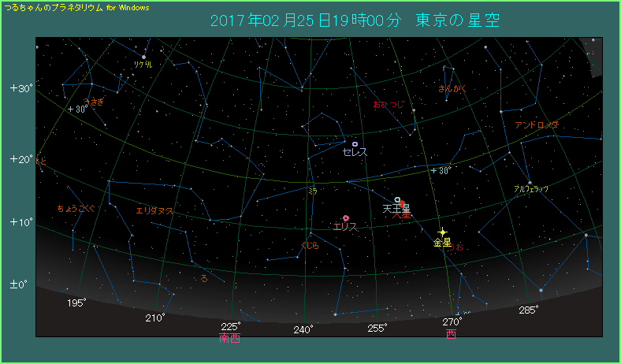Viewport: 621px width, 364px height.
Task: Click the アンドロメダ constellation label
Action: tap(537, 125)
